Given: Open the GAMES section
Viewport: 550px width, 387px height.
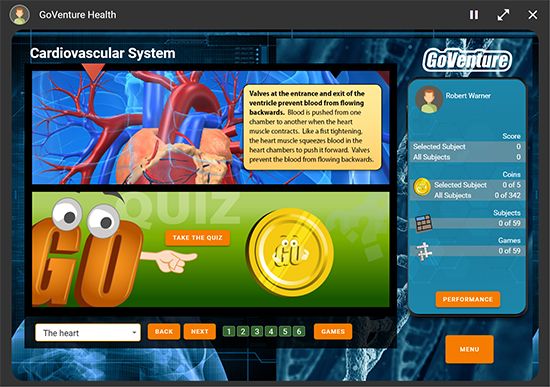Looking at the screenshot, I should (x=333, y=332).
